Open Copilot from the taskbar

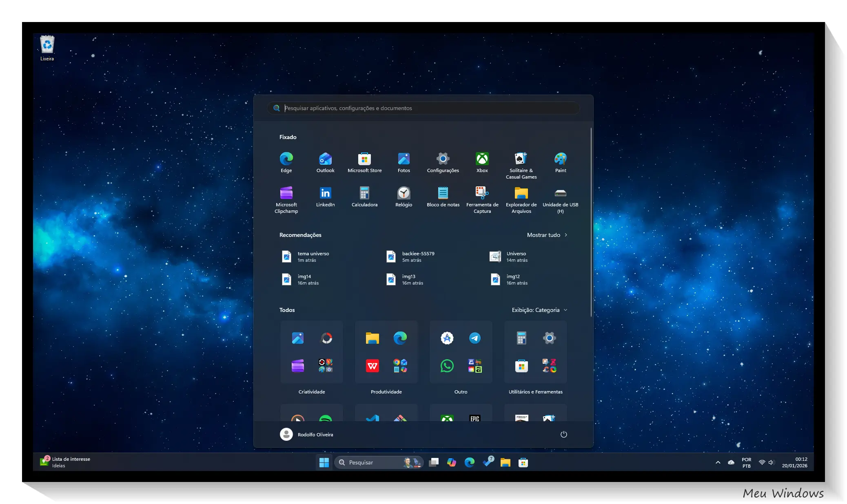[x=451, y=462]
